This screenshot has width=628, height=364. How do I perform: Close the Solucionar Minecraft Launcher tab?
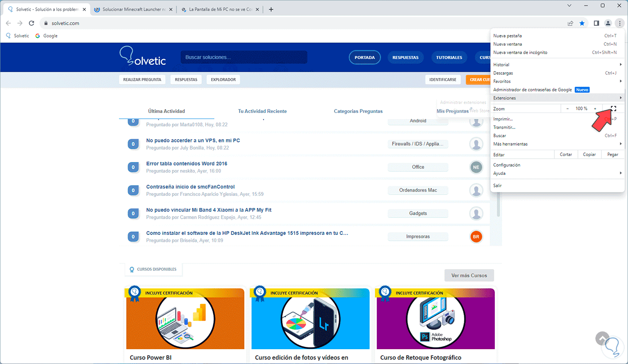click(170, 9)
